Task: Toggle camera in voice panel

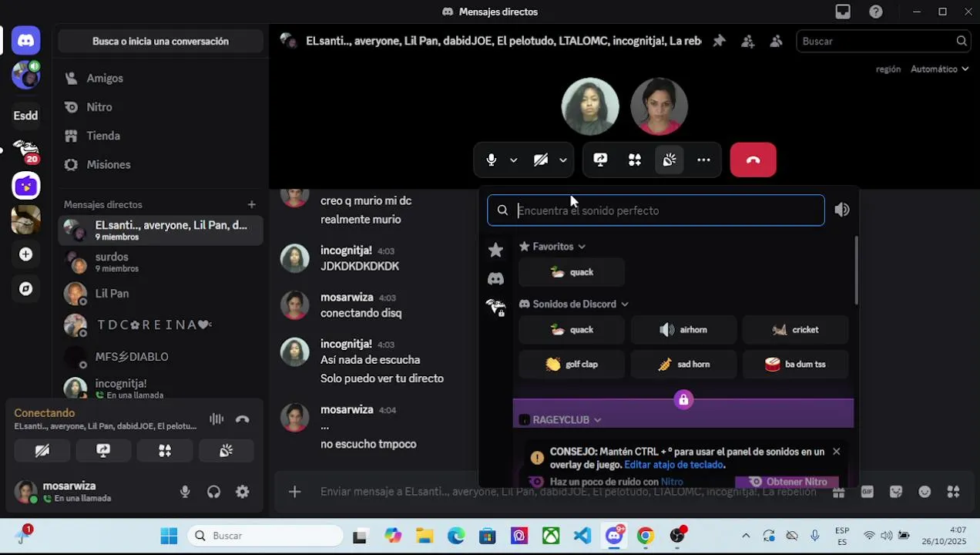Action: (x=42, y=450)
